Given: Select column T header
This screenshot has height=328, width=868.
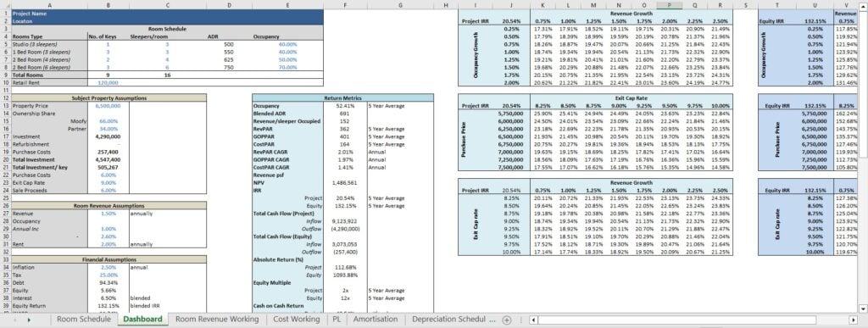Looking at the screenshot, I should click(778, 5).
